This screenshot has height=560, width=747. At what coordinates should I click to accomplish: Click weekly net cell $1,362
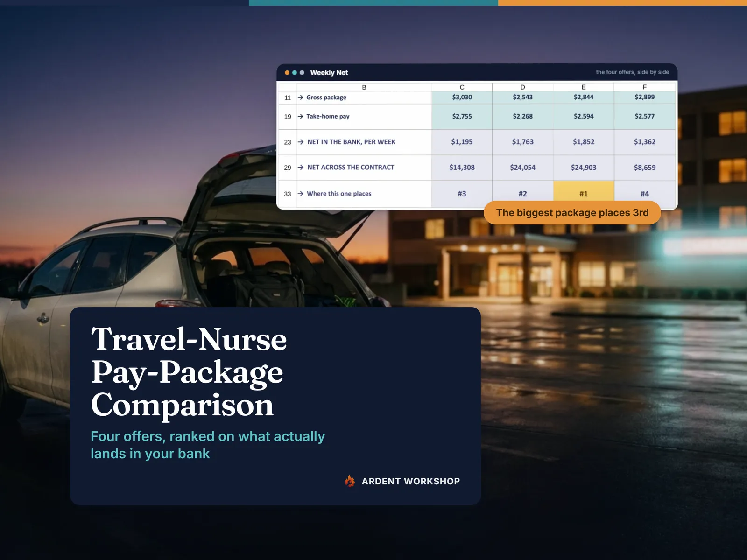[x=645, y=142]
